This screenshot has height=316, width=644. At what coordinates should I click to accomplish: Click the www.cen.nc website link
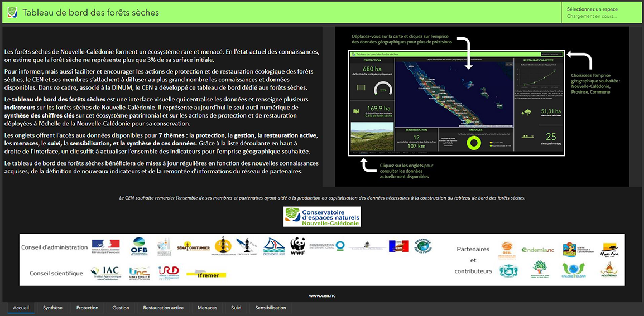pos(322,296)
